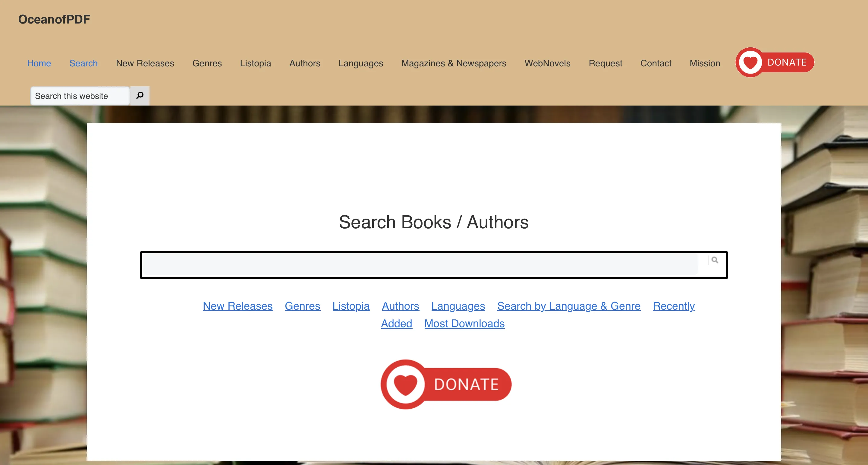Click the Languages navigation dropdown item
The image size is (868, 465).
coord(360,63)
